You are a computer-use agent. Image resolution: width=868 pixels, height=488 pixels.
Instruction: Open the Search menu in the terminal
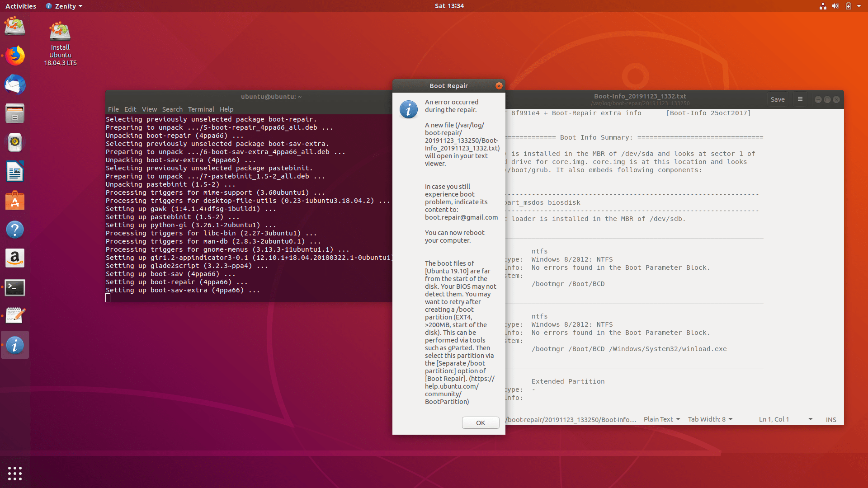click(172, 109)
